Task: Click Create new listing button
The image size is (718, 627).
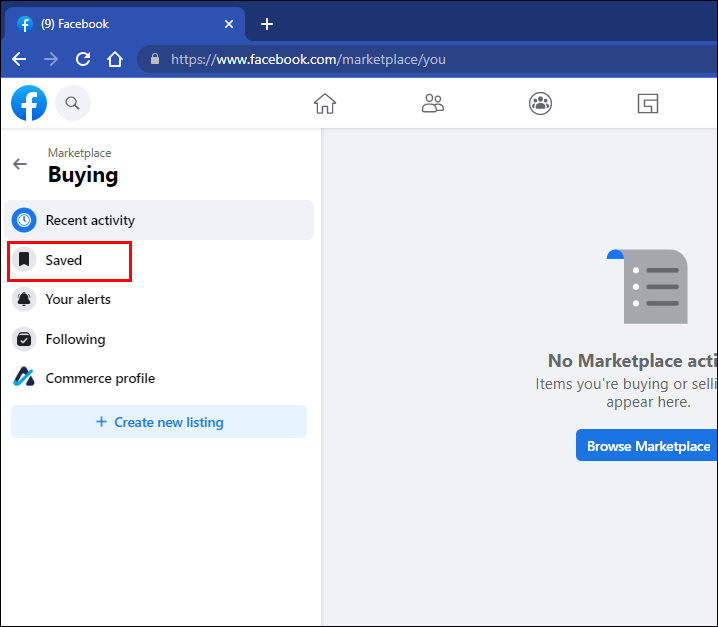Action: (x=159, y=422)
